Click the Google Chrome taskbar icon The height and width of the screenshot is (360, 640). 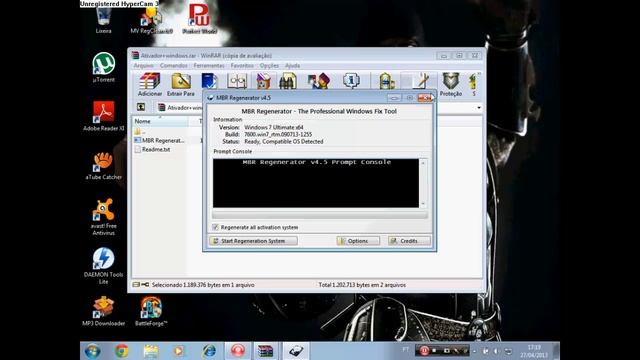point(122,351)
